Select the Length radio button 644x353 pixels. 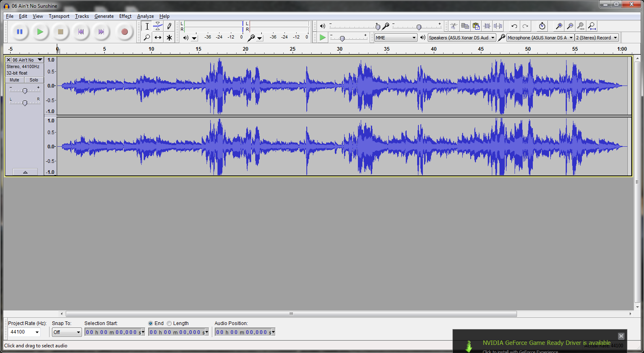click(x=169, y=323)
